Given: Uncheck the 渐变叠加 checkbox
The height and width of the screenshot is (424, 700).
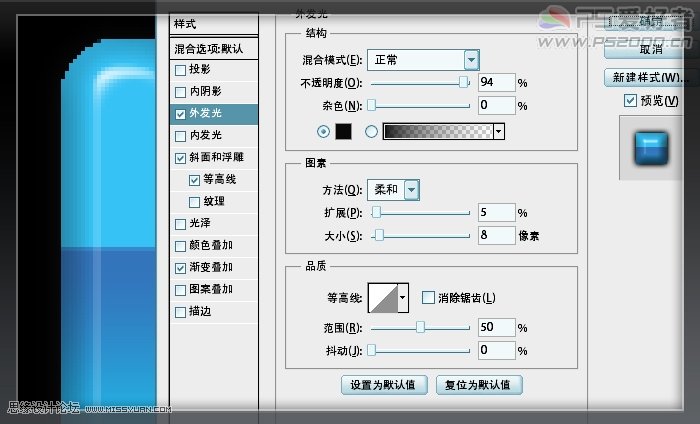Looking at the screenshot, I should point(180,268).
